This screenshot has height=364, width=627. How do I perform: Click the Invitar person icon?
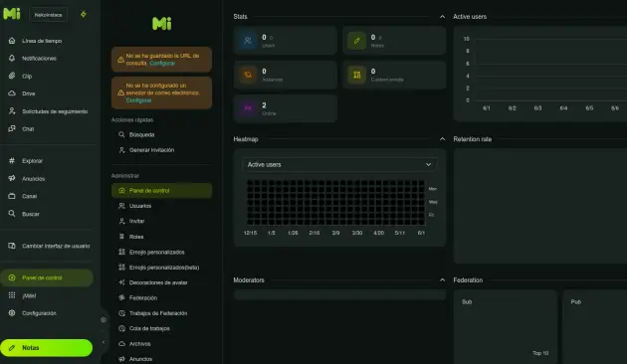pyautogui.click(x=122, y=221)
